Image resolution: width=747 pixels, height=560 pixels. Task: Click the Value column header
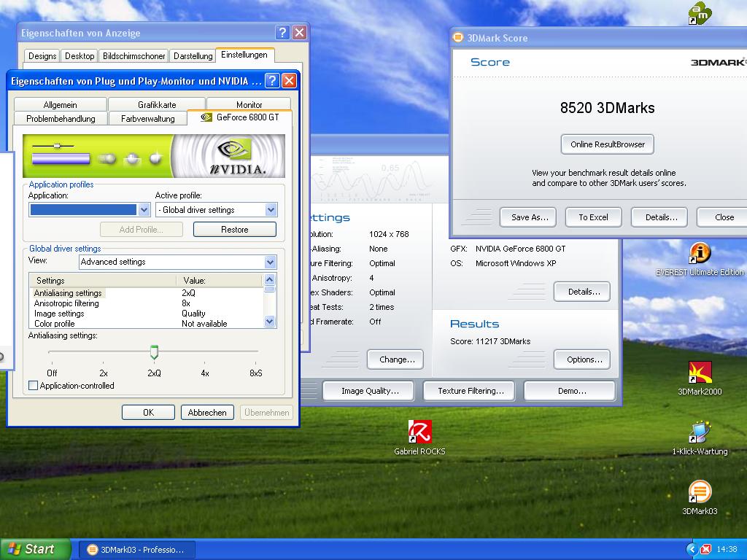(220, 281)
